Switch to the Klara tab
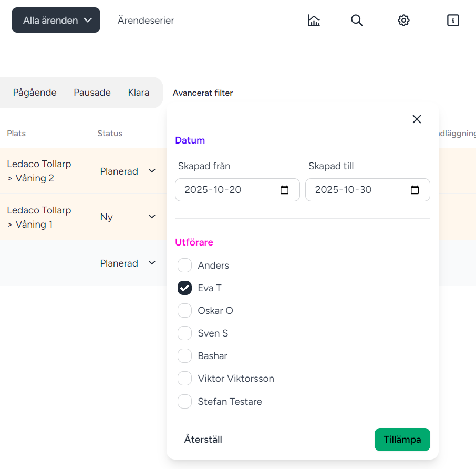Screen dimensions: 476x469 coord(138,93)
